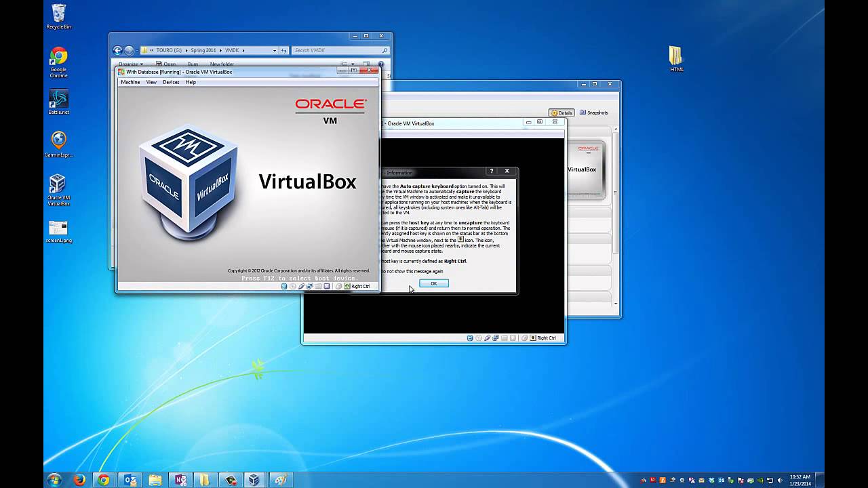868x488 pixels.
Task: Click the shared folders icon in With Database status bar
Action: (x=318, y=286)
